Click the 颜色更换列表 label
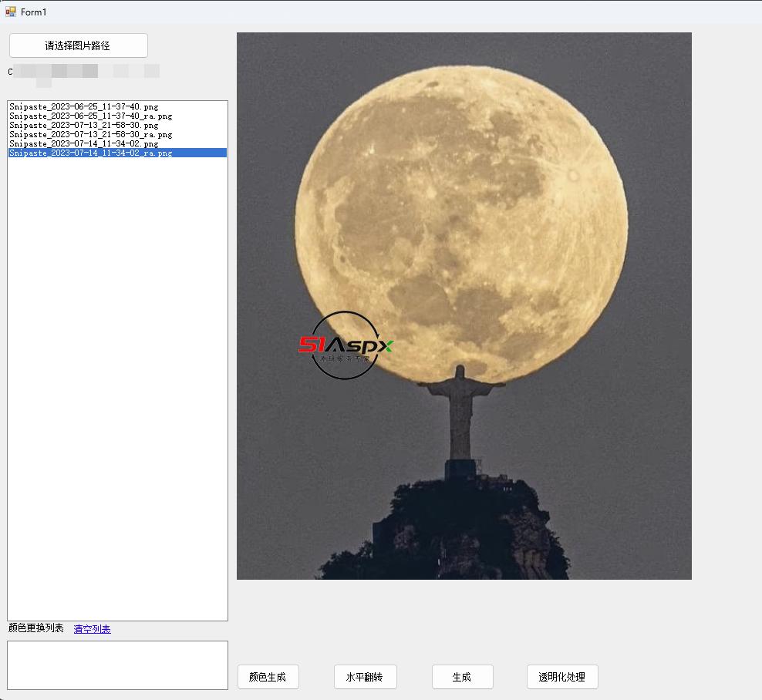 36,628
